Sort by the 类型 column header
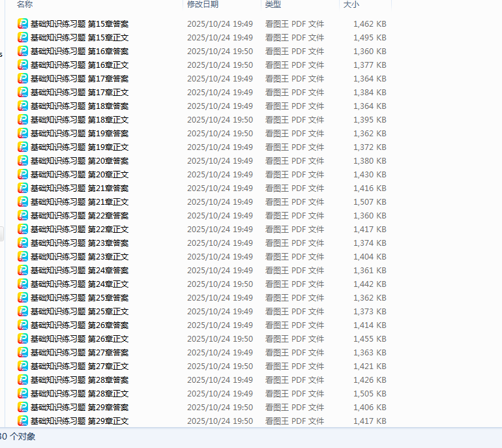Image resolution: width=502 pixels, height=448 pixels. (273, 5)
